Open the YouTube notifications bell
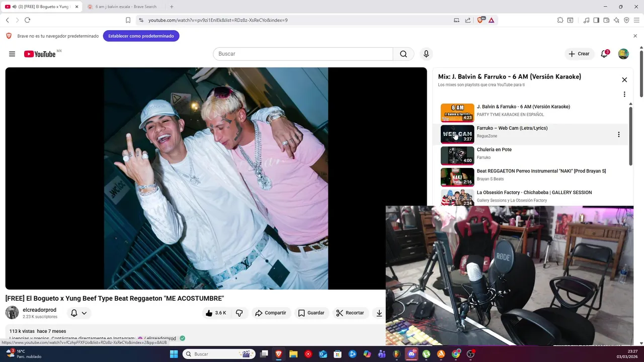Screen dimensions: 644x362 (604, 54)
